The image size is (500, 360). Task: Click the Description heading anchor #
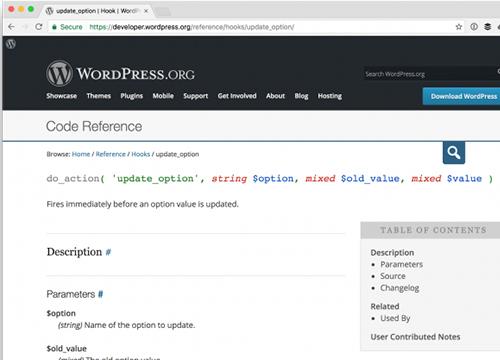pyautogui.click(x=108, y=252)
